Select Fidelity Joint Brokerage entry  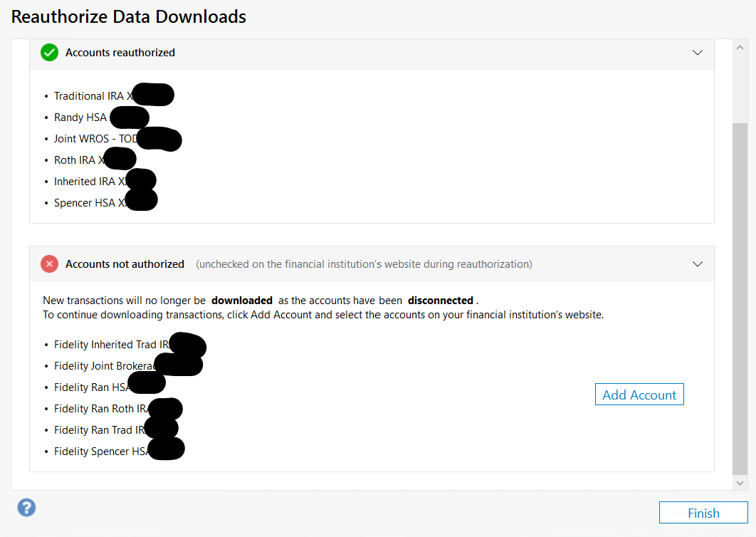tap(123, 366)
